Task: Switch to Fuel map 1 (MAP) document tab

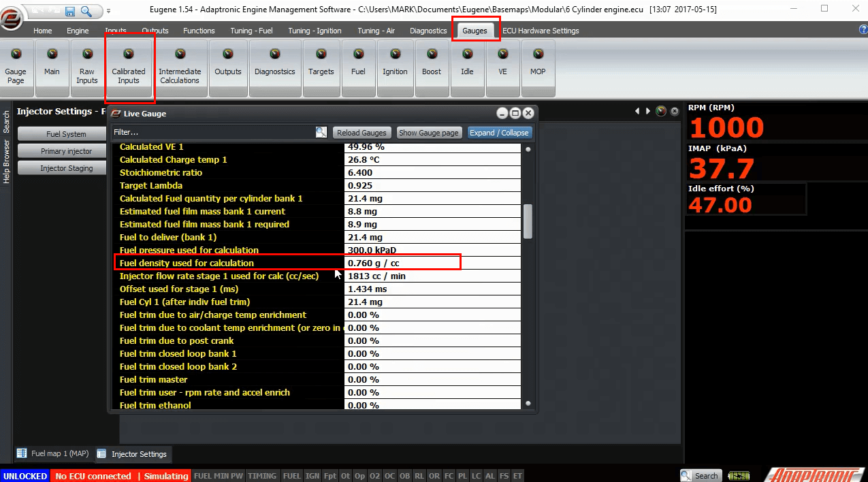Action: (52, 453)
